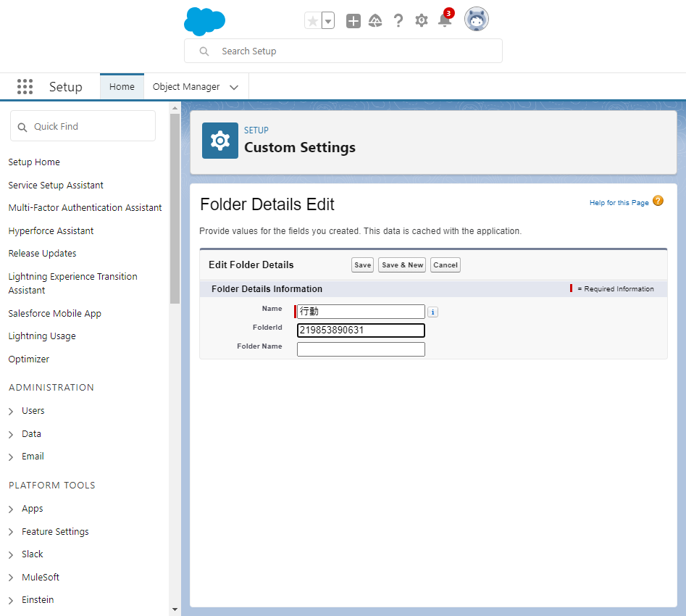This screenshot has width=686, height=616.
Task: Click the sidebar scrollbar down arrow
Action: coord(175,609)
